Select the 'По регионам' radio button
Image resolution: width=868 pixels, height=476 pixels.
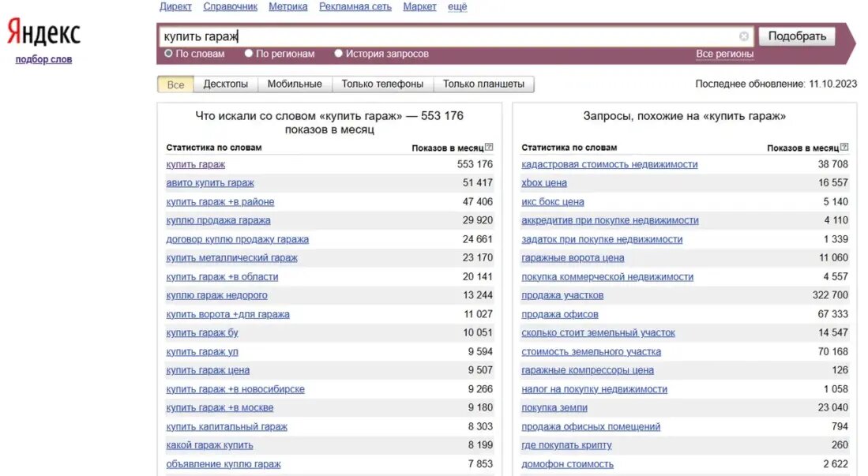249,54
